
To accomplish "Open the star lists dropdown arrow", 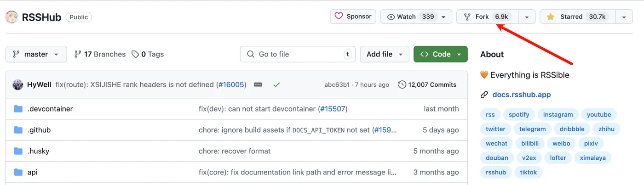I will coord(624,17).
